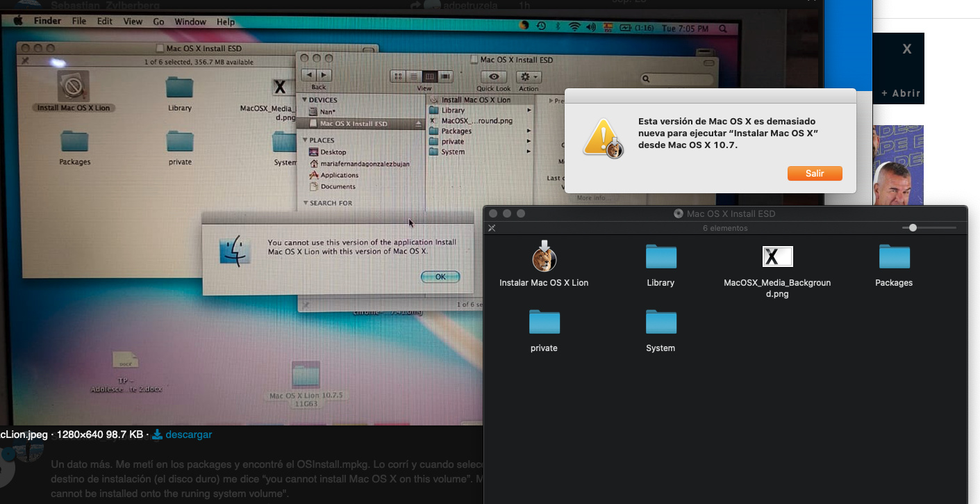
Task: Select the TP Adolesc docx desktop file
Action: (126, 372)
